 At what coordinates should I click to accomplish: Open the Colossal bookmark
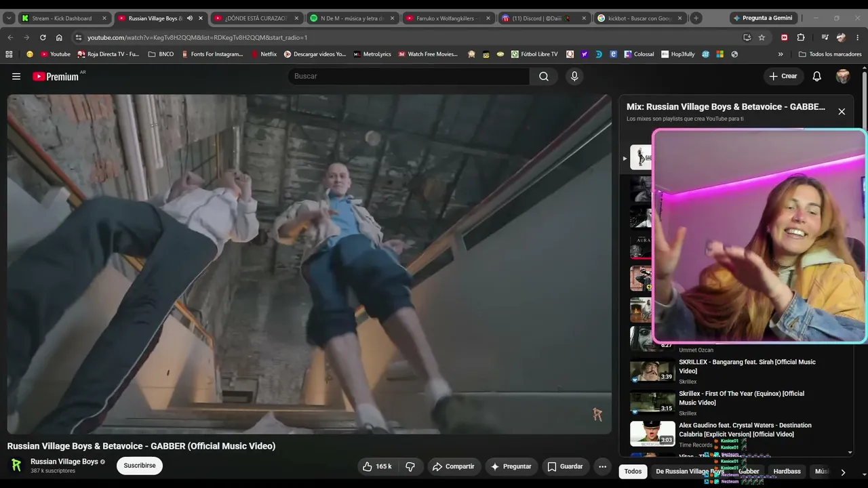click(x=639, y=54)
